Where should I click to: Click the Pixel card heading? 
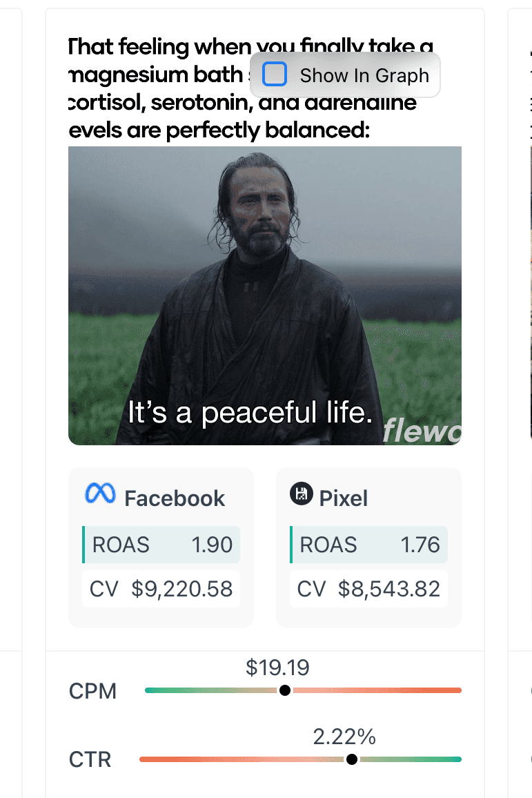point(344,498)
